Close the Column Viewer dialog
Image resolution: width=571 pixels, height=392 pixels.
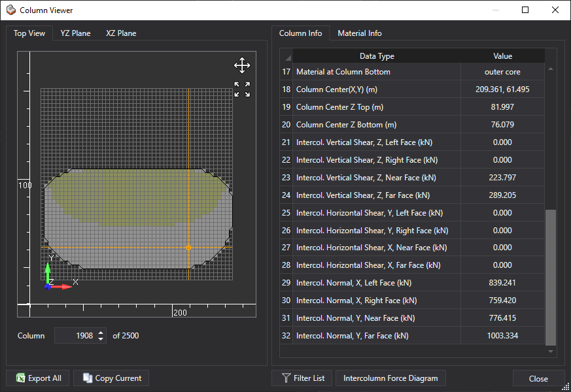tap(538, 378)
